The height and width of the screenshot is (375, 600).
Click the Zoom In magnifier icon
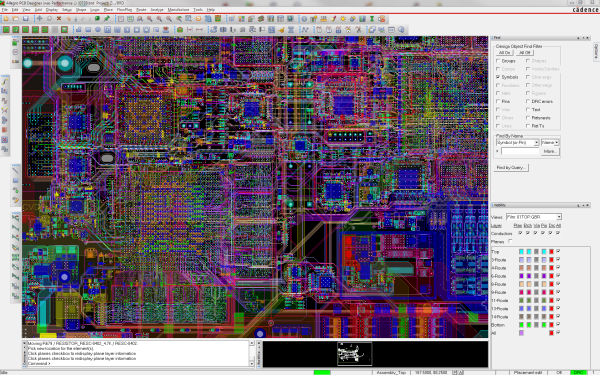159,18
